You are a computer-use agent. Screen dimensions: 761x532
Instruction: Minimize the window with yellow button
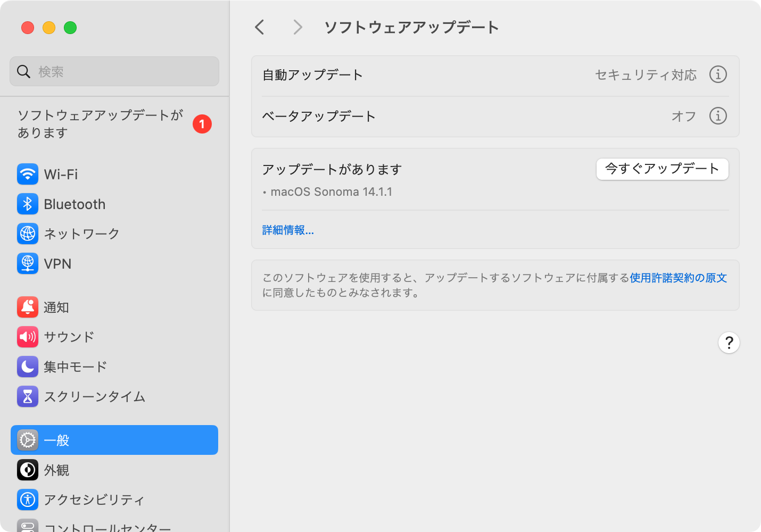[x=49, y=28]
